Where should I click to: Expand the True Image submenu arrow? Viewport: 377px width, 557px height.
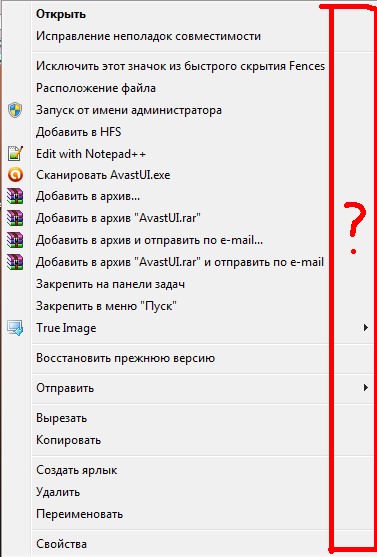[365, 328]
